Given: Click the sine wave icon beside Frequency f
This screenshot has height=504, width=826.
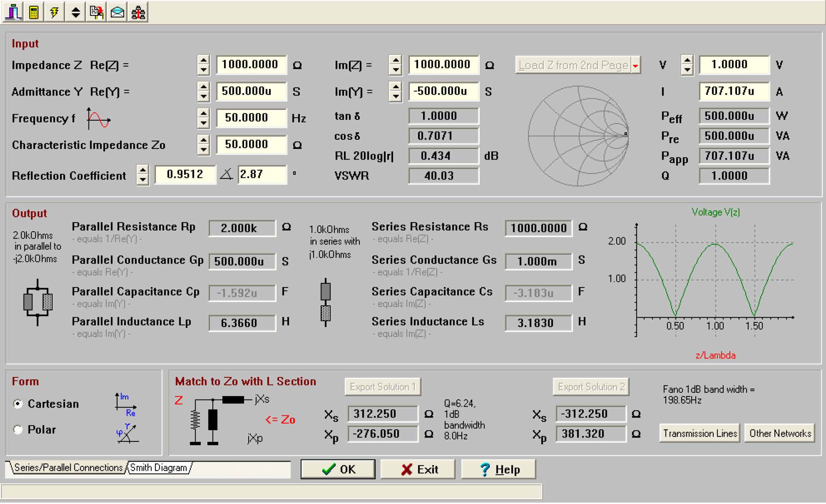Looking at the screenshot, I should [x=99, y=118].
